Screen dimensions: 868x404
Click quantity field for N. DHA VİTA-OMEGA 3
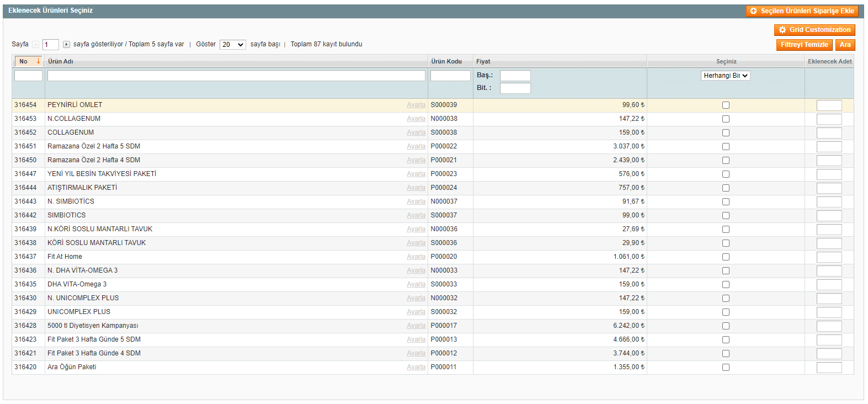point(829,271)
